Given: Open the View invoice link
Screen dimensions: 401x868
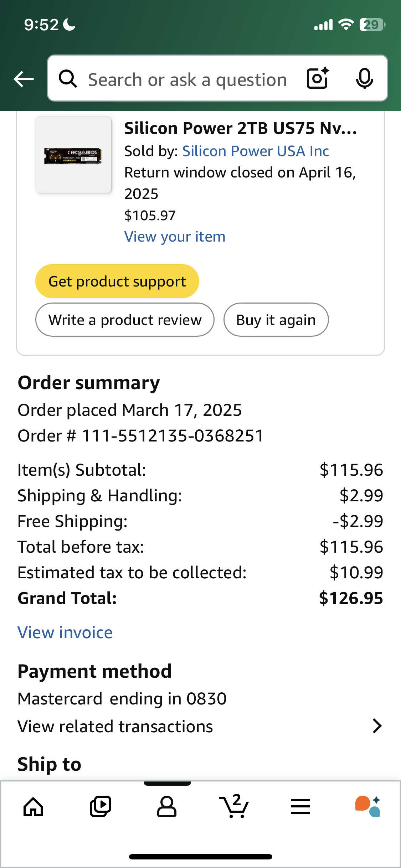Looking at the screenshot, I should click(x=65, y=632).
